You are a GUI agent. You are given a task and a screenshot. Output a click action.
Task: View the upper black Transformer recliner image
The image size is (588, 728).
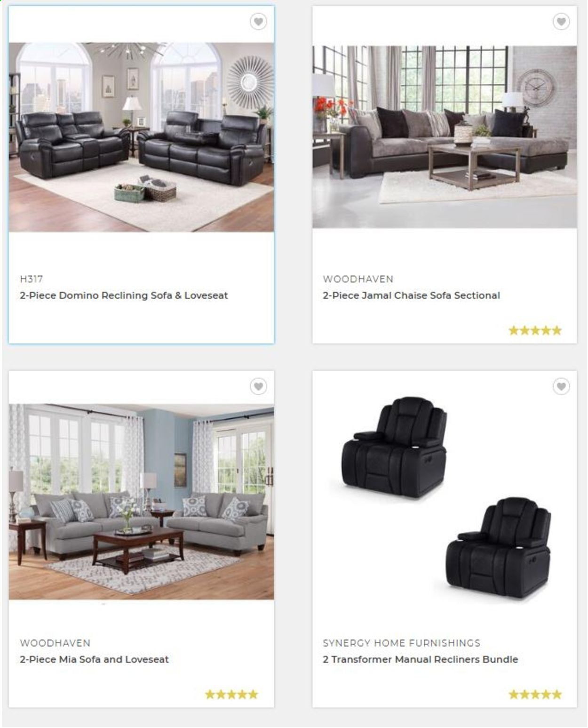[x=394, y=448]
